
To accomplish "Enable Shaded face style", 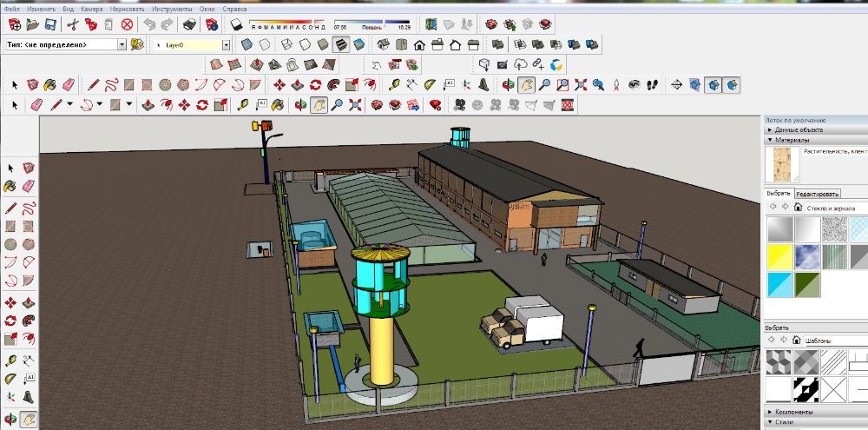I will click(323, 45).
